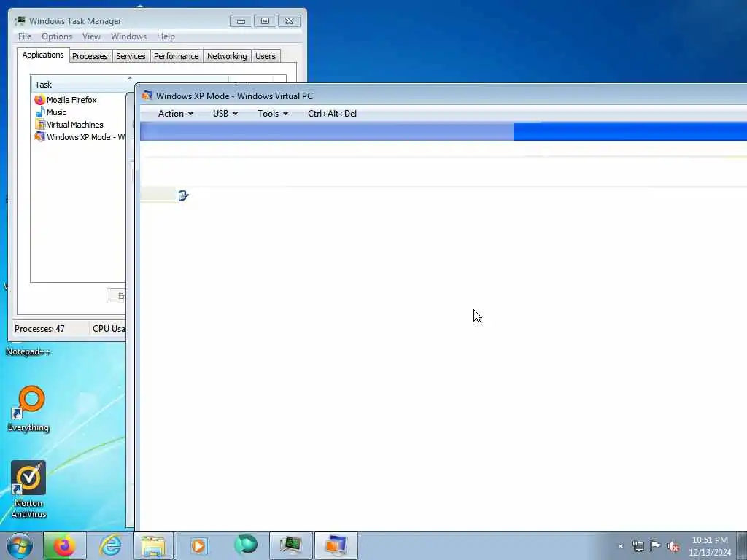Launch Internet Explorer from the taskbar
This screenshot has width=747, height=560.
point(110,545)
